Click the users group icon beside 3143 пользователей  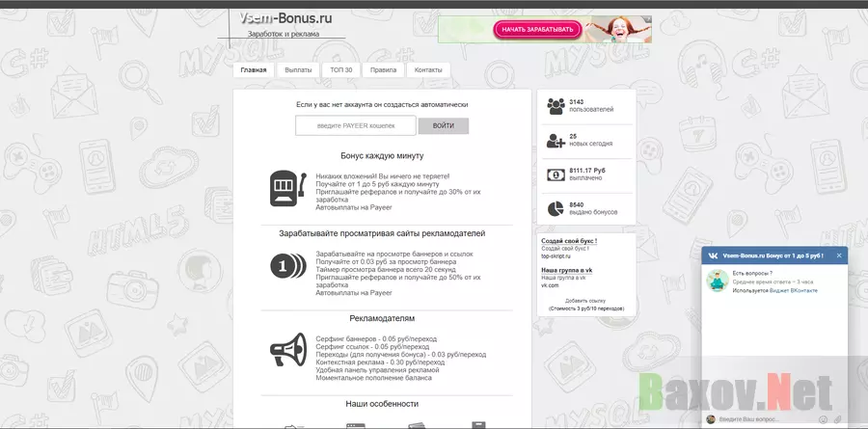click(556, 106)
